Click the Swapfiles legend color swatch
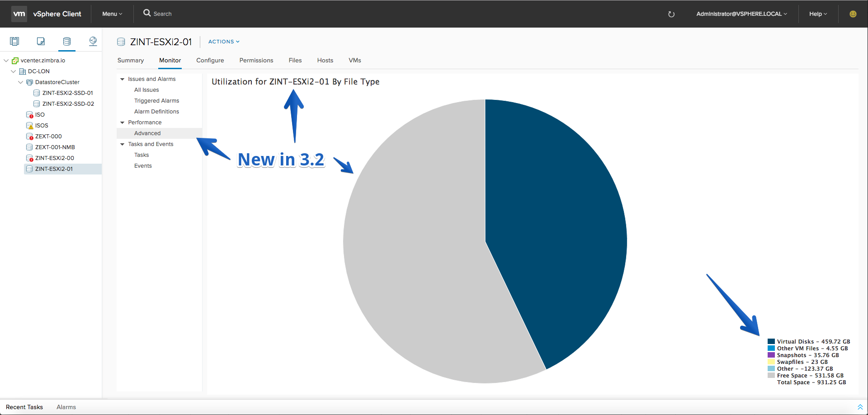 tap(771, 362)
